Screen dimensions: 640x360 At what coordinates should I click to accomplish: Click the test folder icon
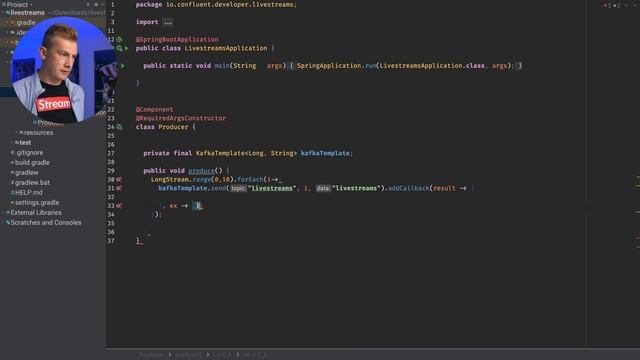pos(17,142)
